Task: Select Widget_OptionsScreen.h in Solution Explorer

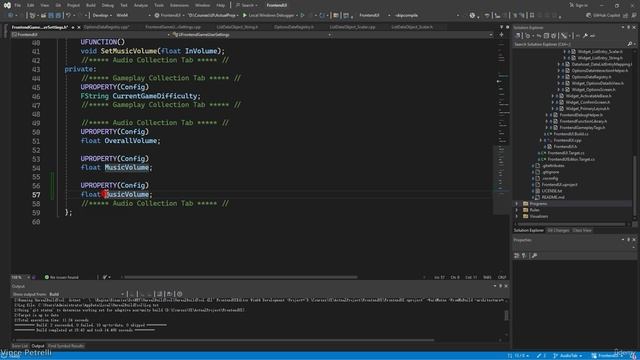Action: [x=593, y=89]
